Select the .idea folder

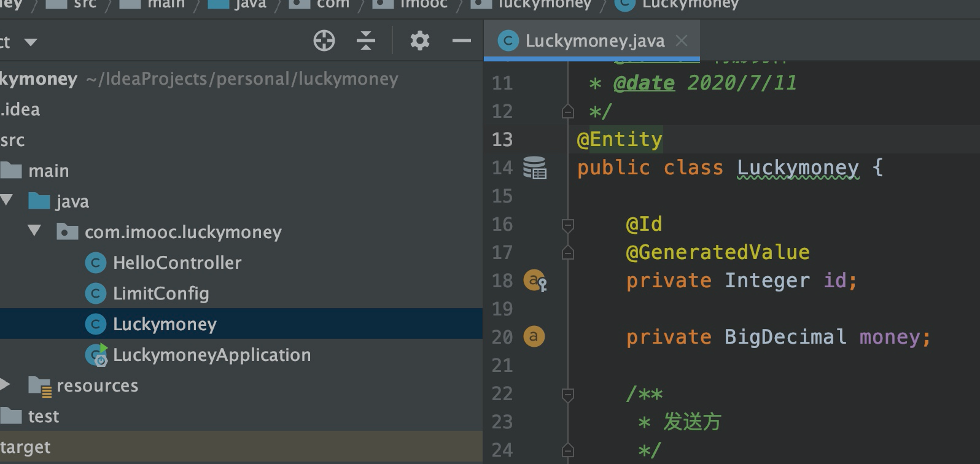coord(20,109)
